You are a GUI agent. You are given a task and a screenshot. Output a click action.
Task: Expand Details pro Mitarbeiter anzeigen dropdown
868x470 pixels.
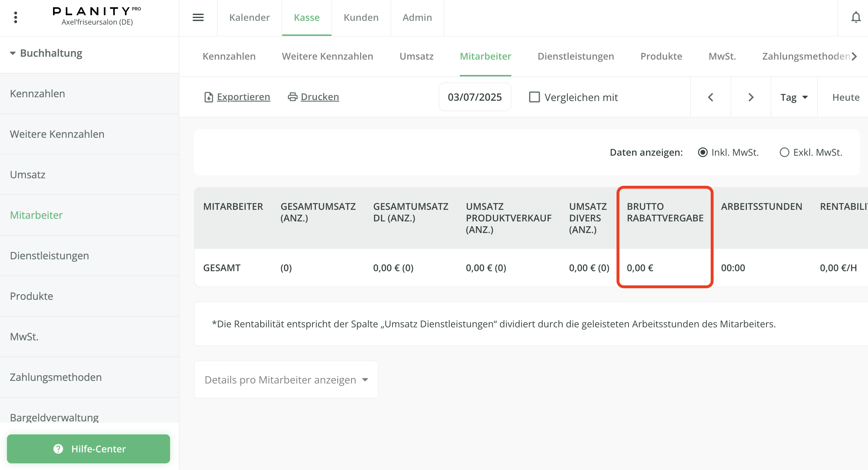pyautogui.click(x=286, y=380)
